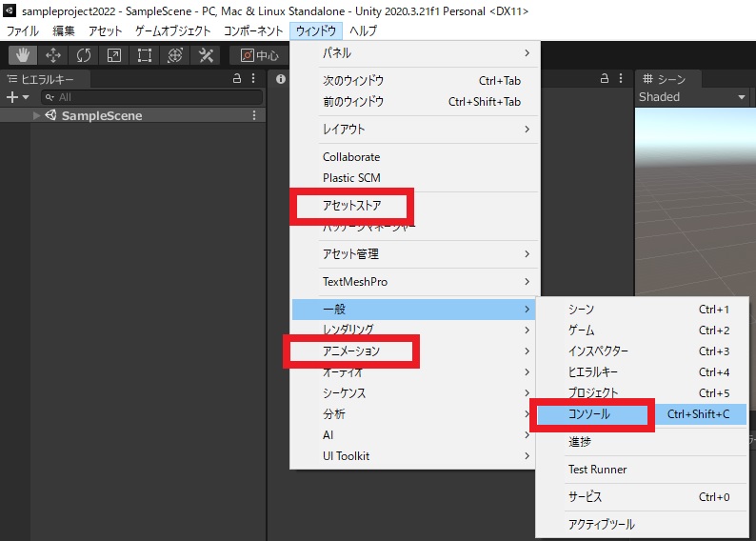
Task: Open the Test Runner window
Action: pos(642,470)
